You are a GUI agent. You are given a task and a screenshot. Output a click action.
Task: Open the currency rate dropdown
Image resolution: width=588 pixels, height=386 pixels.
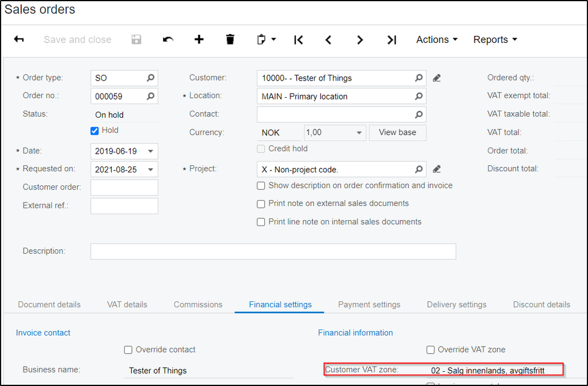(x=359, y=133)
